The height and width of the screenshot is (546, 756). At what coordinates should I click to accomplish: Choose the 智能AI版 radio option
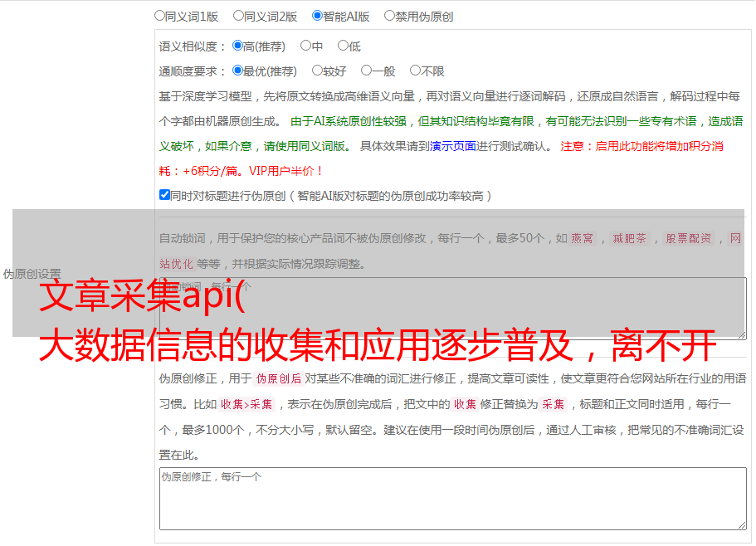tap(317, 16)
